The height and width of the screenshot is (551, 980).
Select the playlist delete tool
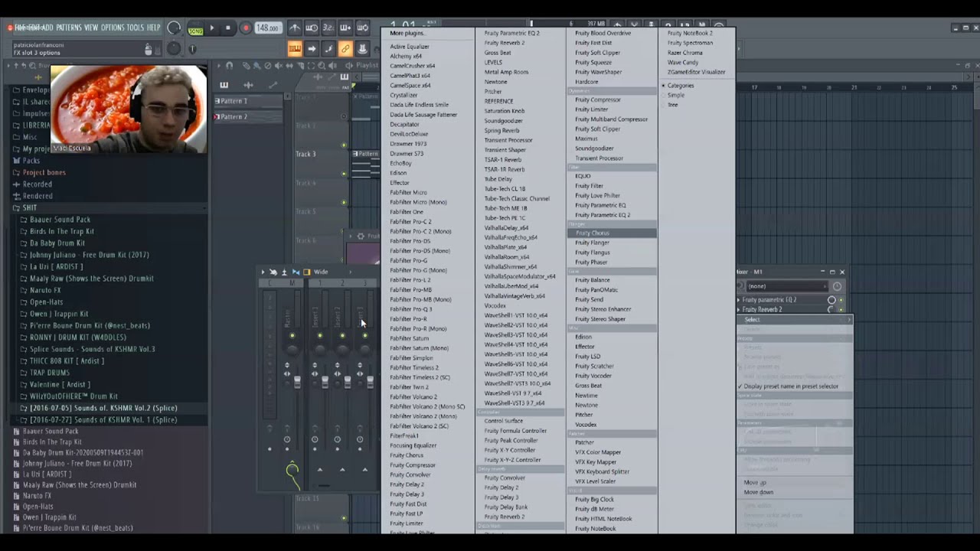(267, 66)
